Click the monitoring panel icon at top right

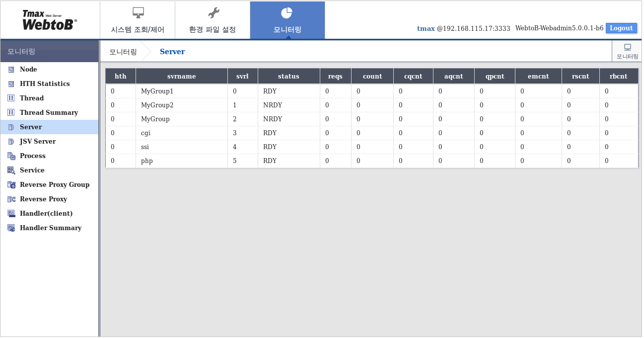tap(627, 50)
